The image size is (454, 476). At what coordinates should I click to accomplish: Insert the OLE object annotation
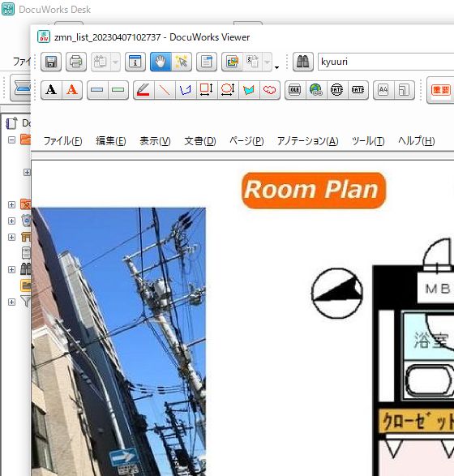point(295,90)
